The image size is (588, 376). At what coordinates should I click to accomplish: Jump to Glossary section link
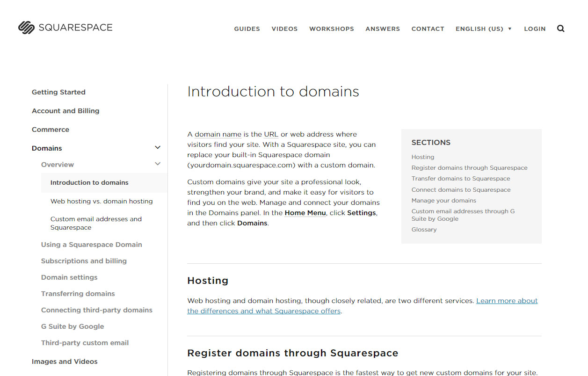coord(424,230)
